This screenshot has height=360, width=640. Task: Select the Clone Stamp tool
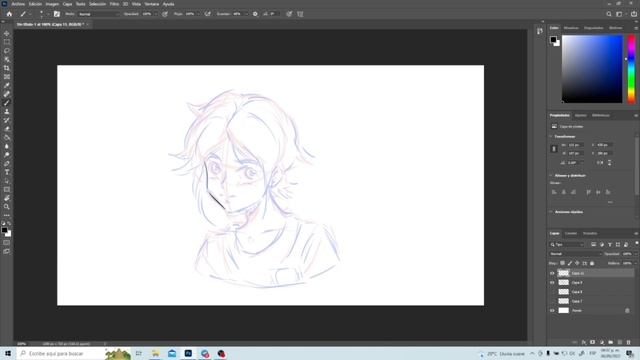click(x=7, y=111)
